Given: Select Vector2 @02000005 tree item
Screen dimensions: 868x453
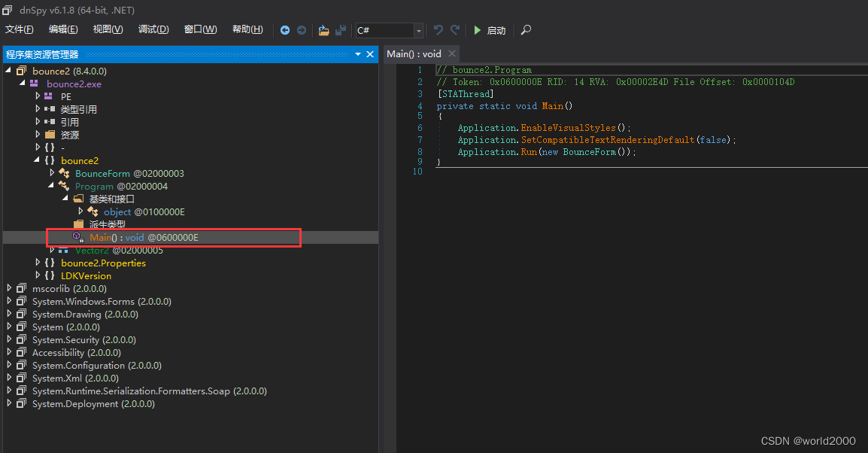Looking at the screenshot, I should 119,251.
